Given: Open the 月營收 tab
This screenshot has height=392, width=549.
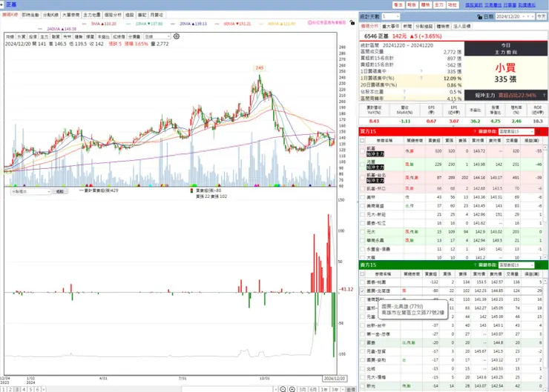Looking at the screenshot, I should coord(157,15).
